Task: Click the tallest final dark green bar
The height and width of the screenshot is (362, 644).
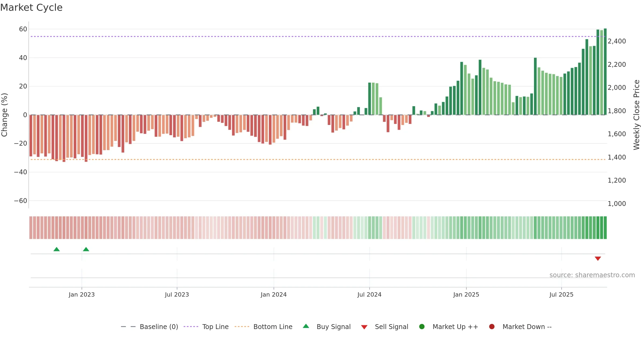Action: click(605, 72)
